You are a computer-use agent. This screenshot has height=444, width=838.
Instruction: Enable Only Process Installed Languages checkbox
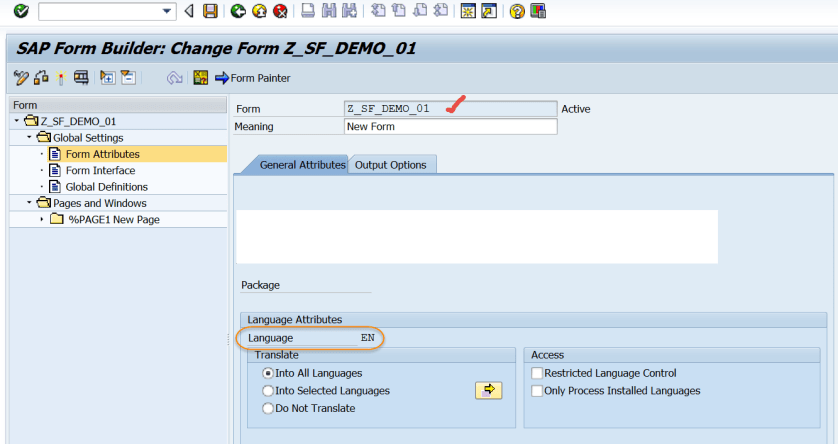[537, 391]
